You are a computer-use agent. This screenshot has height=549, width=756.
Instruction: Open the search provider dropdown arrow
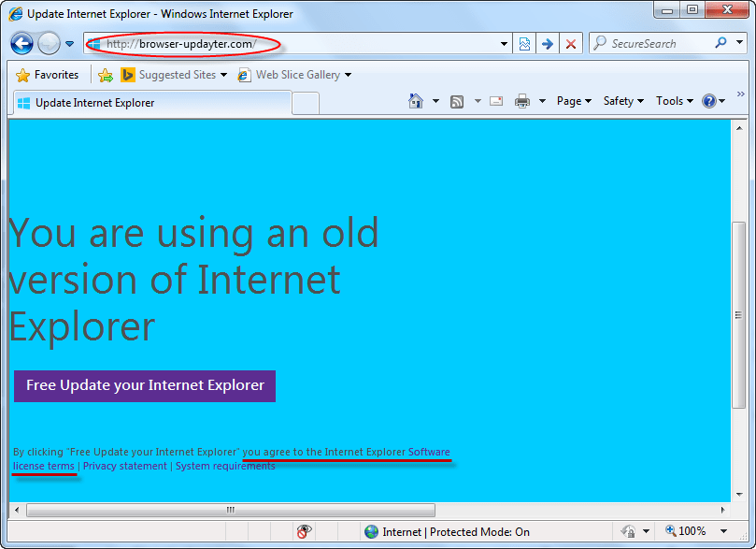[x=739, y=43]
